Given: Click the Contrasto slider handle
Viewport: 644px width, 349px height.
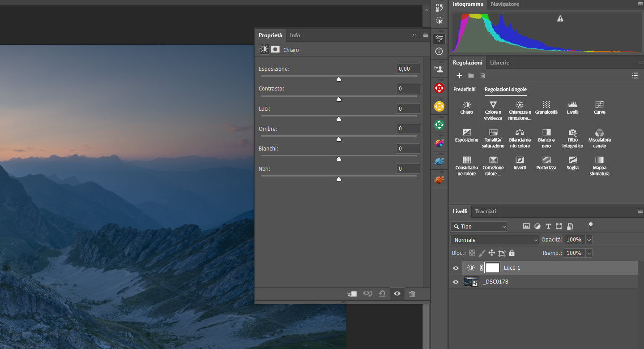Looking at the screenshot, I should coord(339,99).
